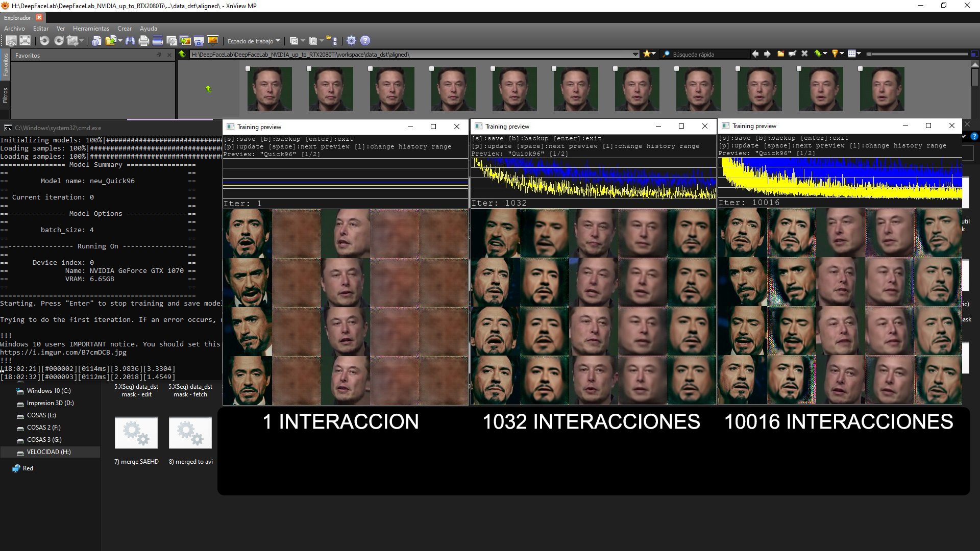
Task: Open file properties info icon
Action: pos(96,41)
